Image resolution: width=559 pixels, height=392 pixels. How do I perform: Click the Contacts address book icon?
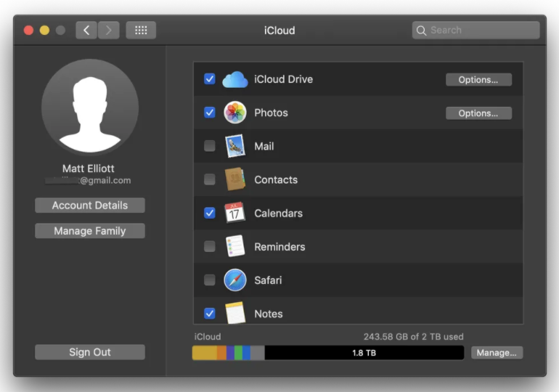pos(235,179)
